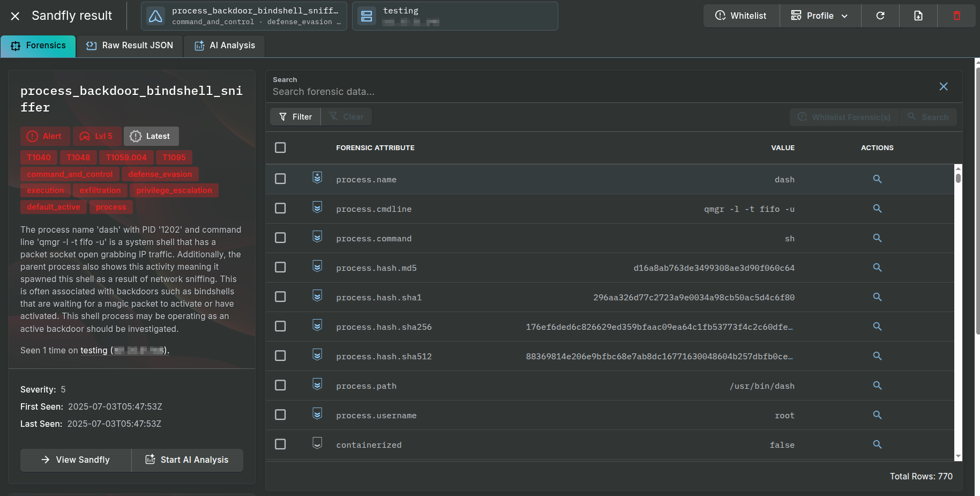980x496 pixels.
Task: Clear the search with the X icon
Action: pyautogui.click(x=944, y=86)
